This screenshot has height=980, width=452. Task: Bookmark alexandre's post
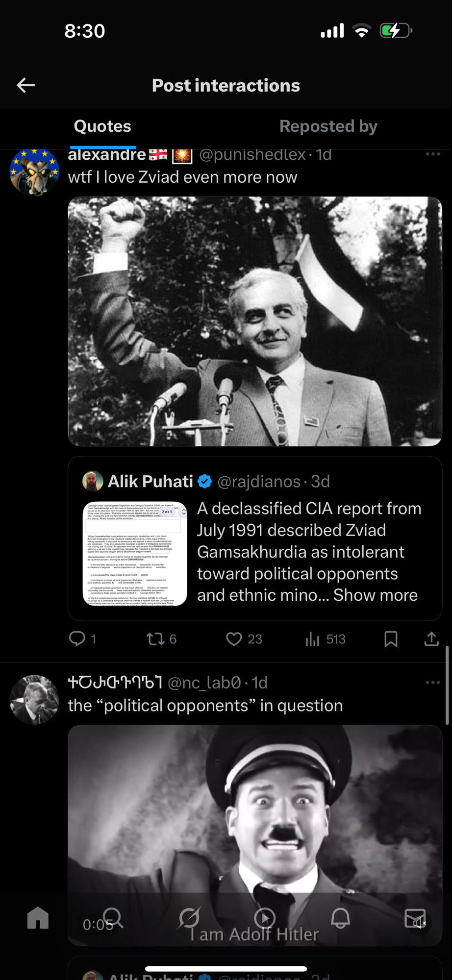point(391,639)
